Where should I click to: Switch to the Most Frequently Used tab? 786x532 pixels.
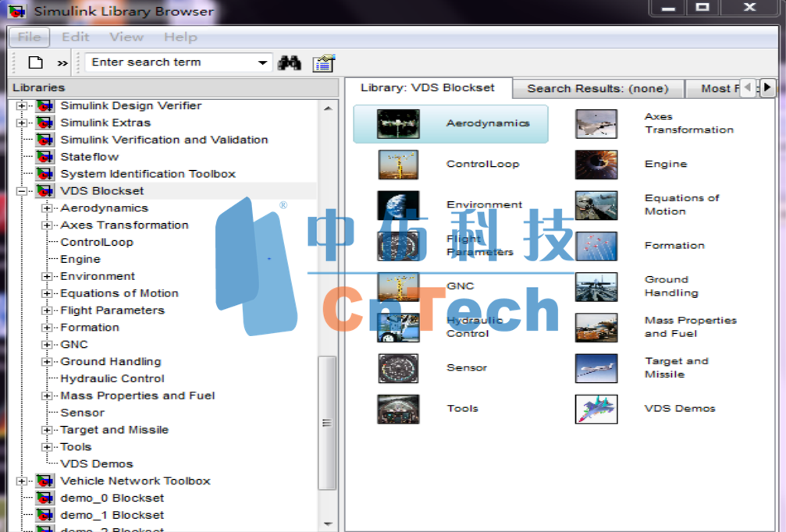point(713,89)
